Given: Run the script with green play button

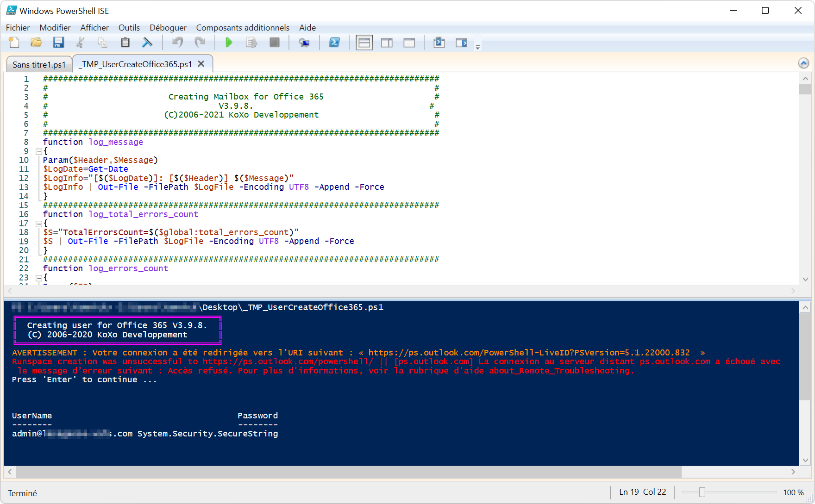Looking at the screenshot, I should tap(229, 43).
